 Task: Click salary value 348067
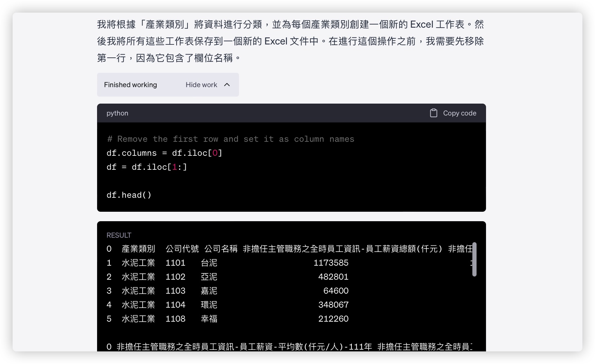tap(333, 305)
